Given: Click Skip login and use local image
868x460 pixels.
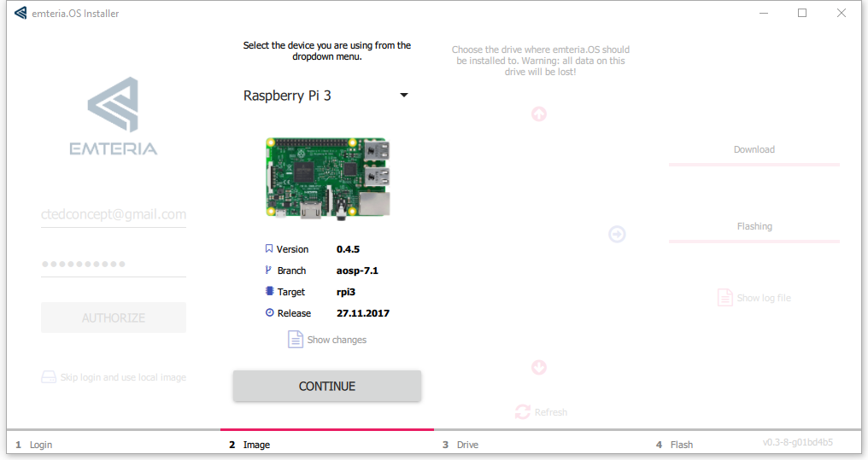Looking at the screenshot, I should [x=123, y=377].
